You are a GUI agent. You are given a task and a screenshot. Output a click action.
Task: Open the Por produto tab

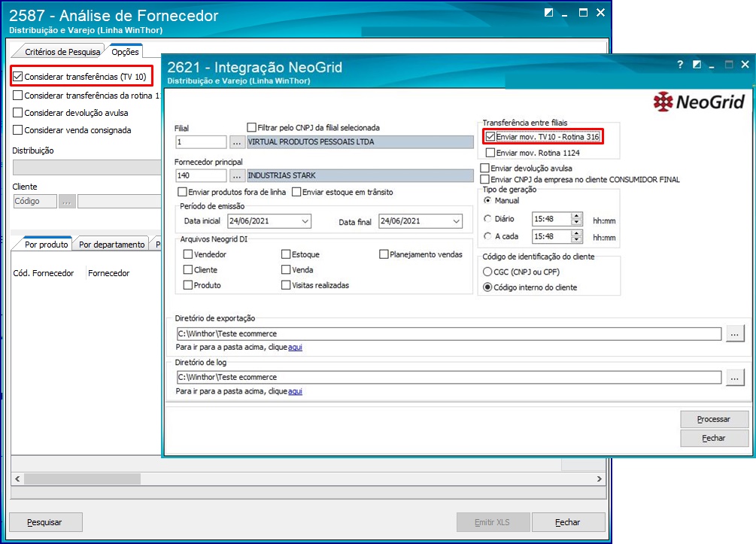coord(47,245)
